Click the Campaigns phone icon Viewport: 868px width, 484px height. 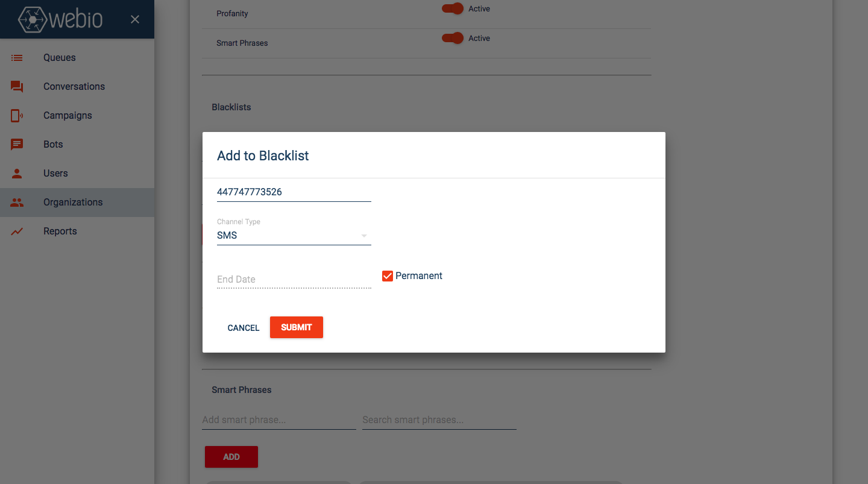click(x=17, y=116)
